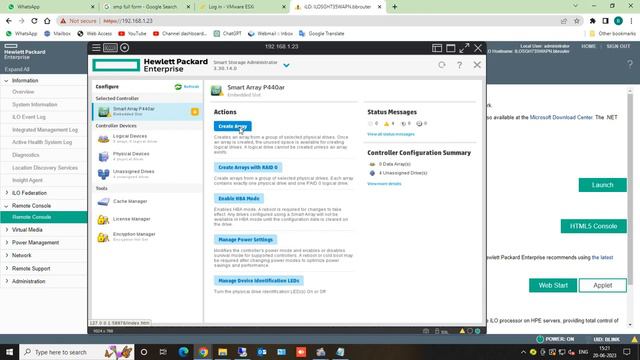Open Overview under Information
Viewport: 640px width, 360px height.
pyautogui.click(x=23, y=92)
